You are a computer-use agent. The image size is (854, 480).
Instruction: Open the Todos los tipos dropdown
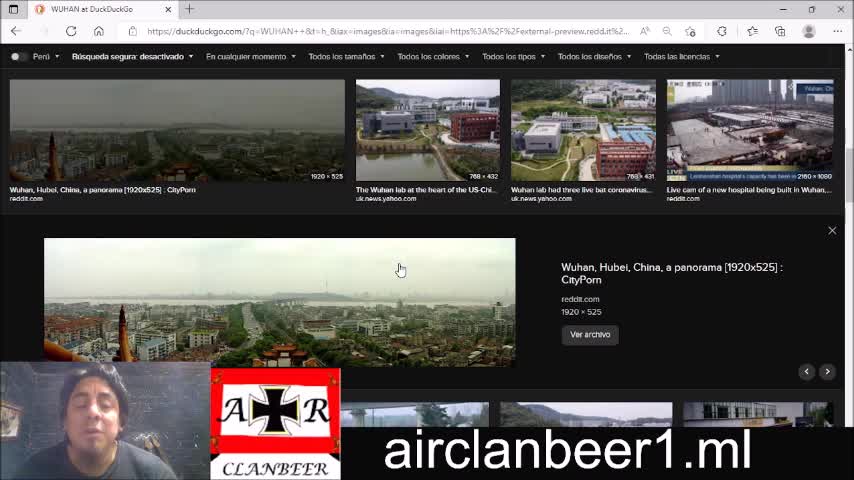[513, 57]
